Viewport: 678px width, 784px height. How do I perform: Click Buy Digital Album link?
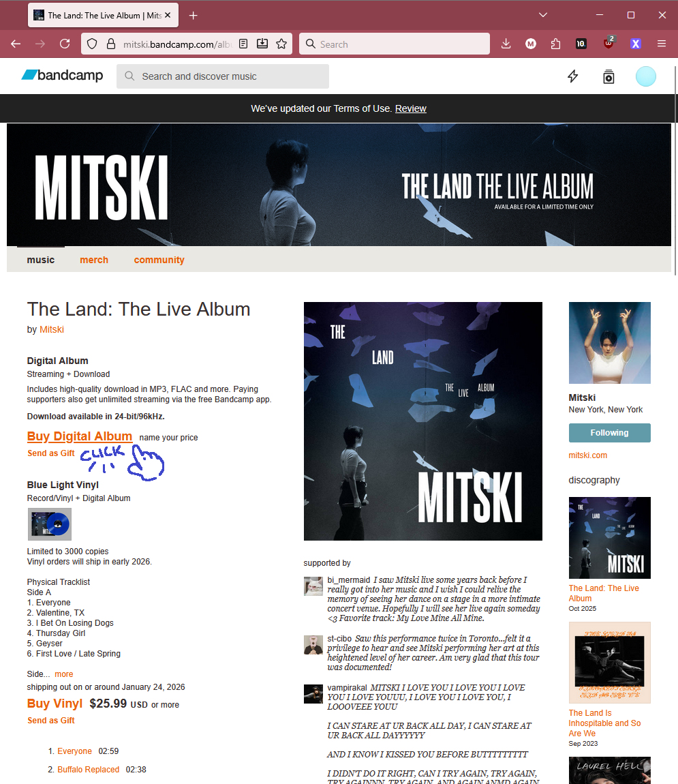pyautogui.click(x=80, y=436)
